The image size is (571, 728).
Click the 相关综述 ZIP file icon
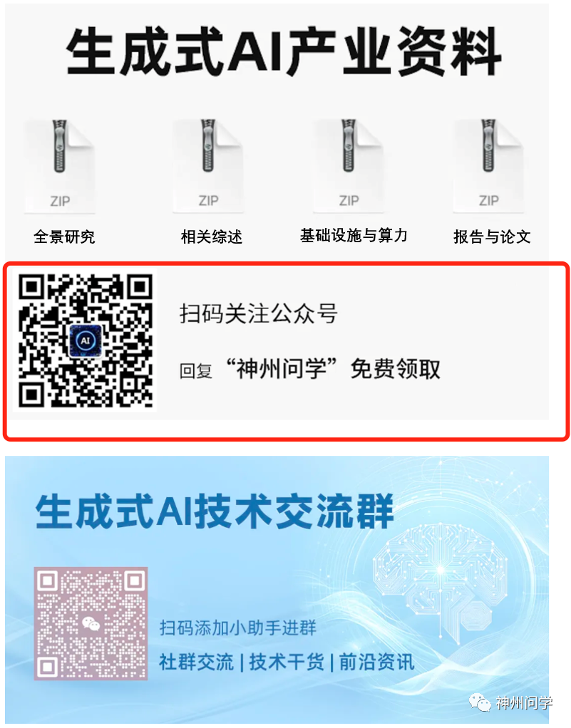coord(208,166)
